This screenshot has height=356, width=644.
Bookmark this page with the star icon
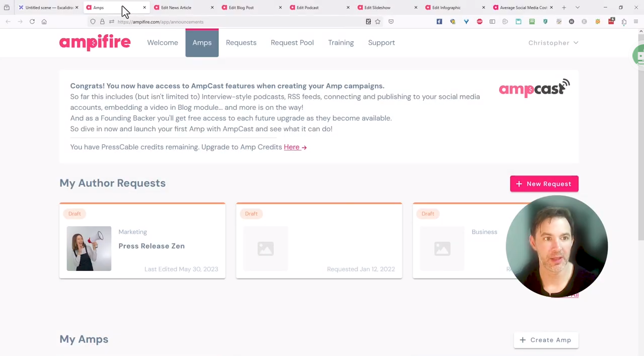(378, 22)
